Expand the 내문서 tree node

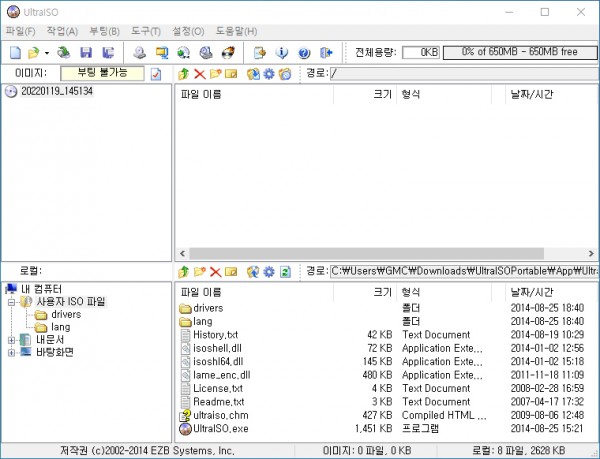coord(11,340)
